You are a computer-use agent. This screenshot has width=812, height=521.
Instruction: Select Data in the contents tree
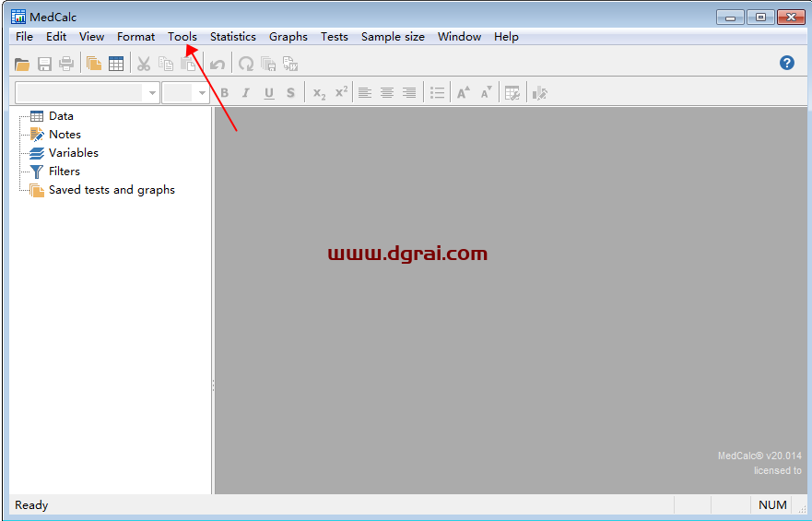tap(61, 116)
